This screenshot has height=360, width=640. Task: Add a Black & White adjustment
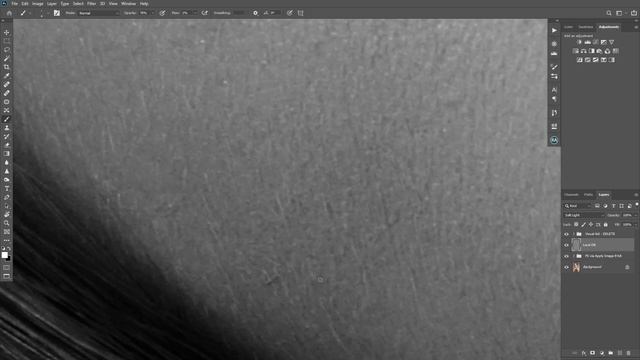pos(591,51)
